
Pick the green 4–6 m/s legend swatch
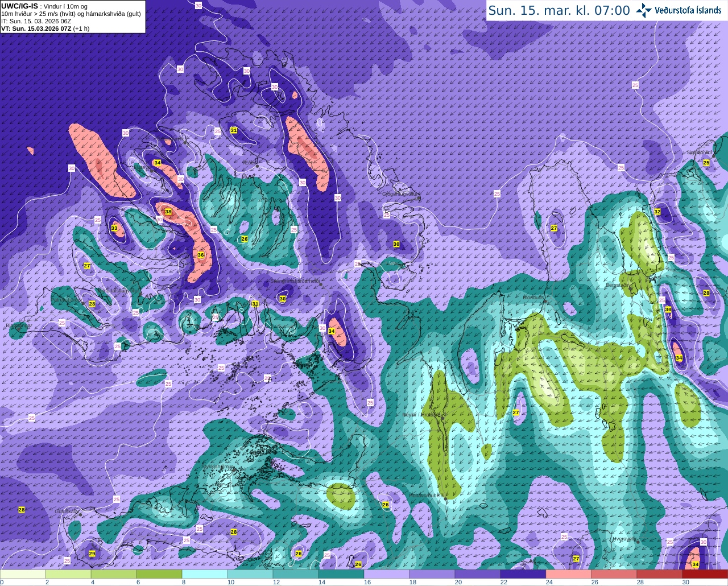[114, 574]
